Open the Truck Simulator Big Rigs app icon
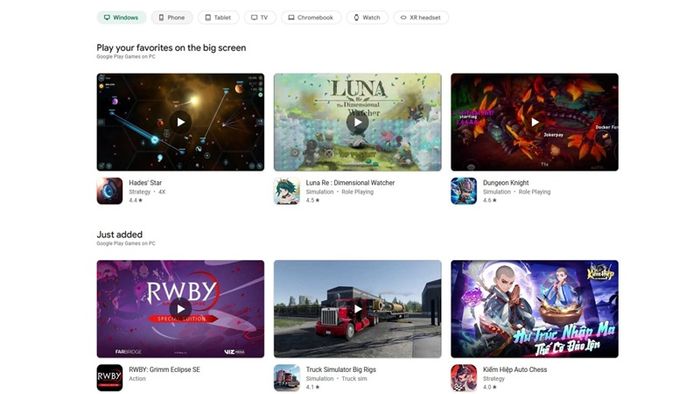The height and width of the screenshot is (394, 700). [287, 377]
